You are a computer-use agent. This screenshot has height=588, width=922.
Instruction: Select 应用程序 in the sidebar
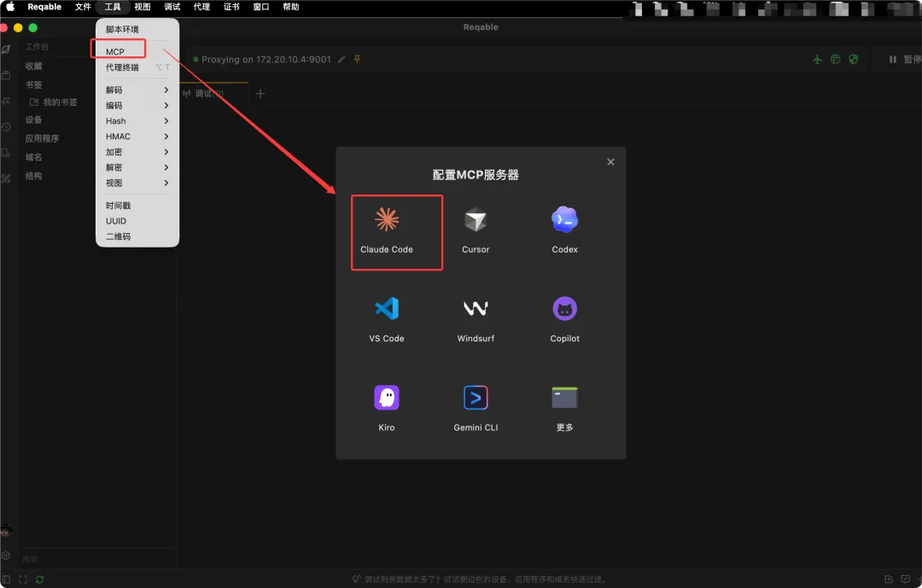pyautogui.click(x=42, y=138)
